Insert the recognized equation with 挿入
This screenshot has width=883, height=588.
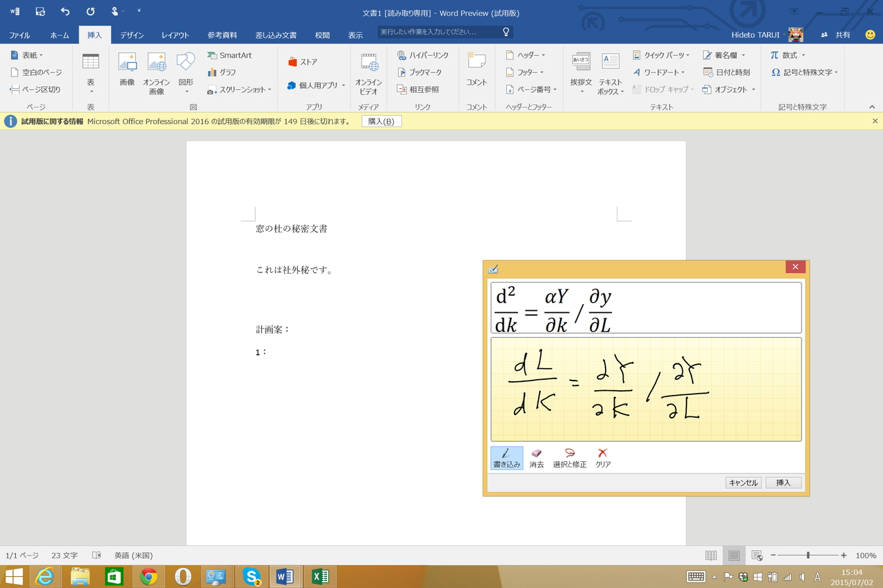click(x=783, y=482)
